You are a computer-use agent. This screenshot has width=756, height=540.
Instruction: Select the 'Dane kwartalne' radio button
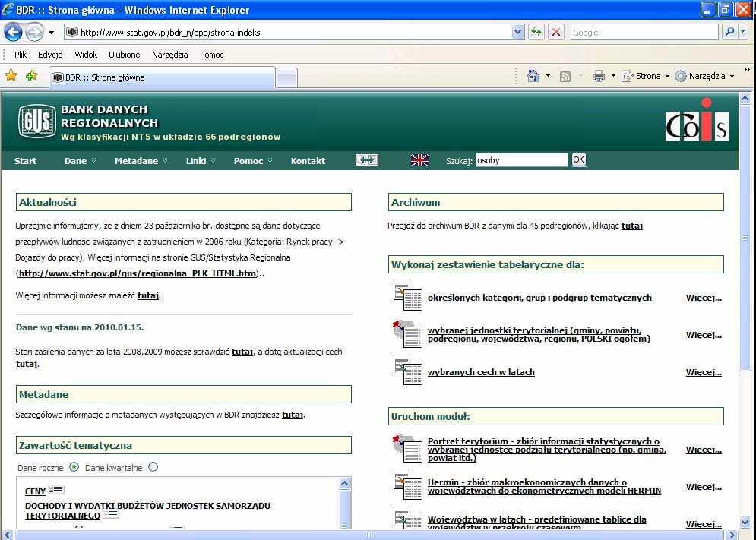153,467
